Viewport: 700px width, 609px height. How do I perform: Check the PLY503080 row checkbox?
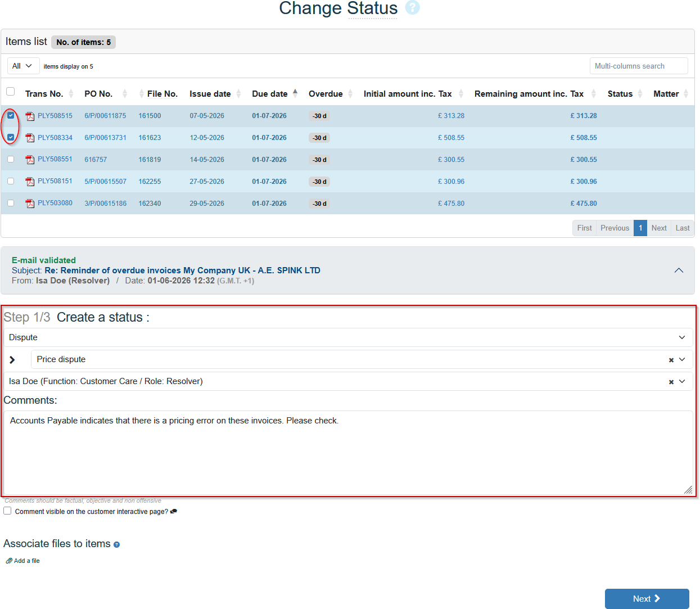(11, 203)
